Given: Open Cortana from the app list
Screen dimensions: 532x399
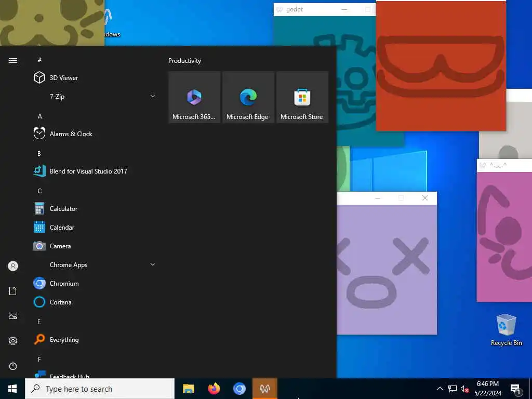Looking at the screenshot, I should pos(95,302).
